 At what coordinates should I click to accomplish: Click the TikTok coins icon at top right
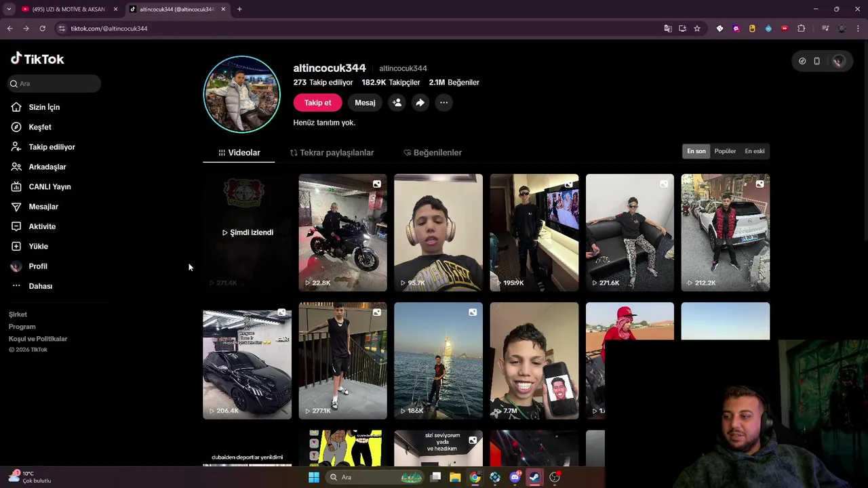coord(802,61)
